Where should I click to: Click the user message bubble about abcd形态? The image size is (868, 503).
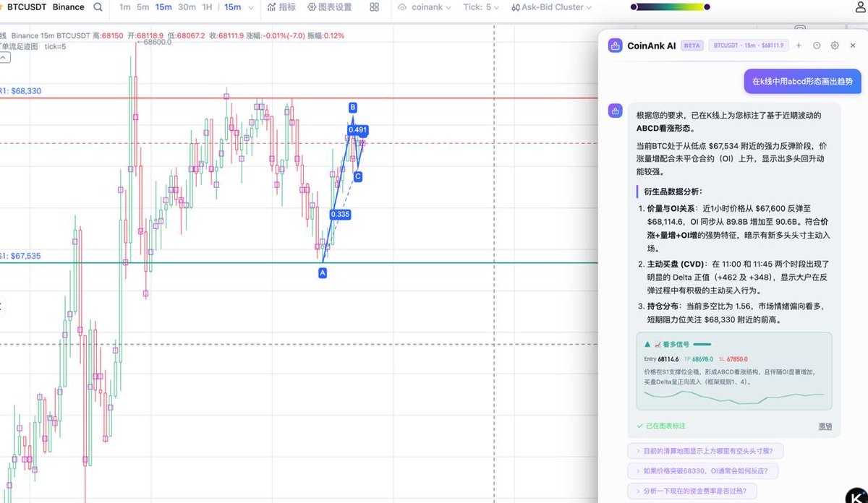(802, 82)
